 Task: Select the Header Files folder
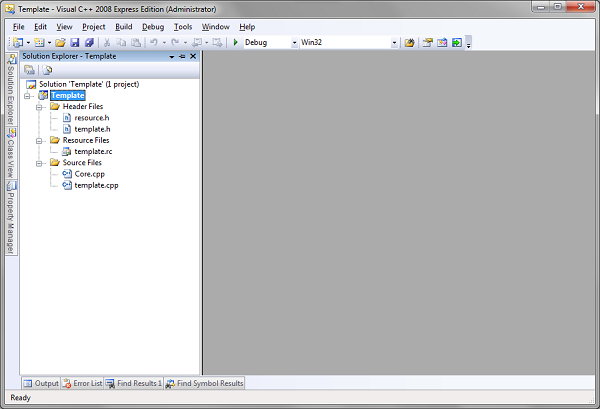click(83, 106)
